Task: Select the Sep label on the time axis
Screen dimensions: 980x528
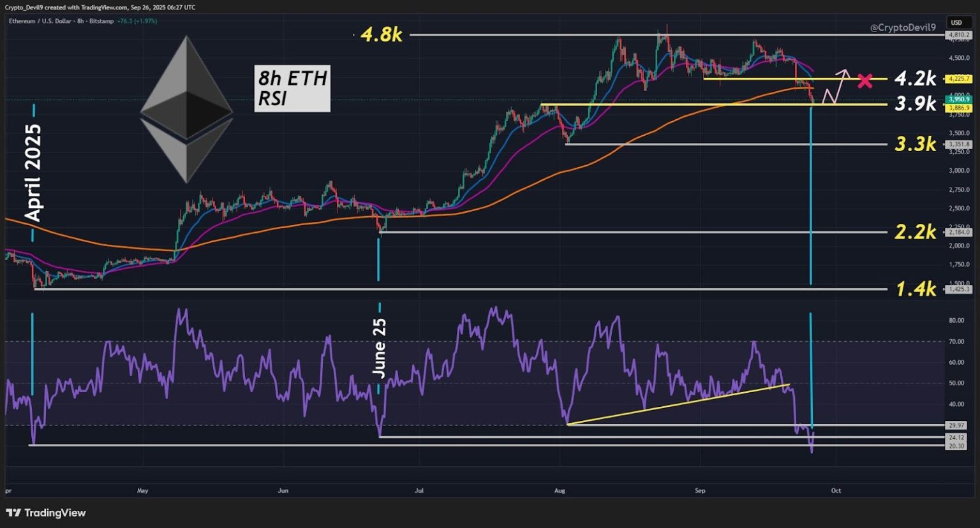Action: pos(699,490)
